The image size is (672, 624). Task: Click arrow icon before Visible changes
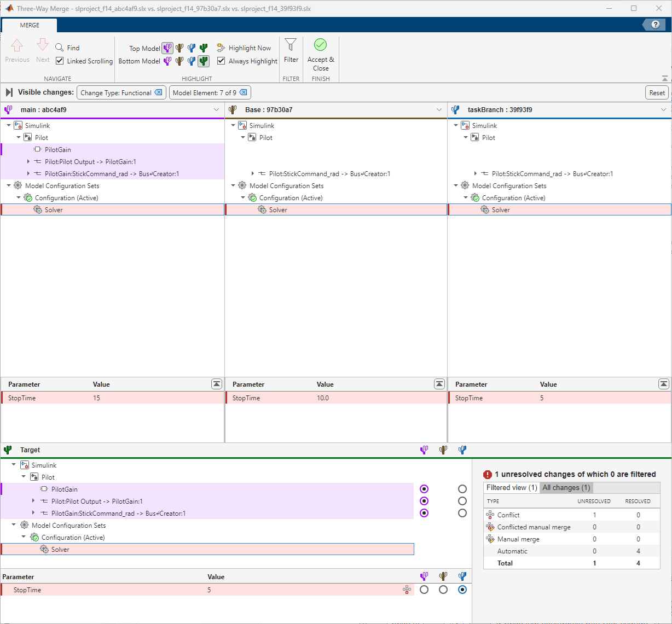tap(9, 92)
